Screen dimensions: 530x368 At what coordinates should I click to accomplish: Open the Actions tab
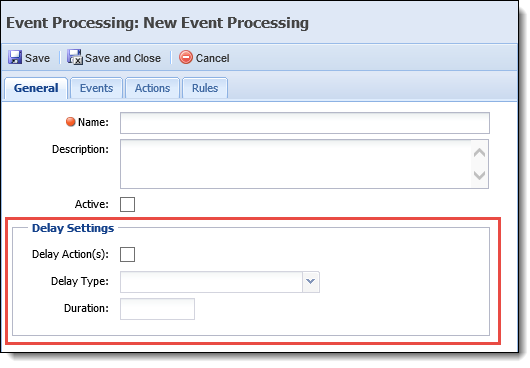pyautogui.click(x=152, y=88)
